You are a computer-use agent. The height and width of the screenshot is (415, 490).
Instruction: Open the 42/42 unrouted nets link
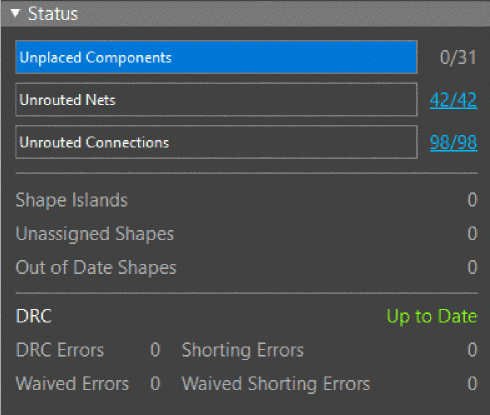pyautogui.click(x=453, y=100)
